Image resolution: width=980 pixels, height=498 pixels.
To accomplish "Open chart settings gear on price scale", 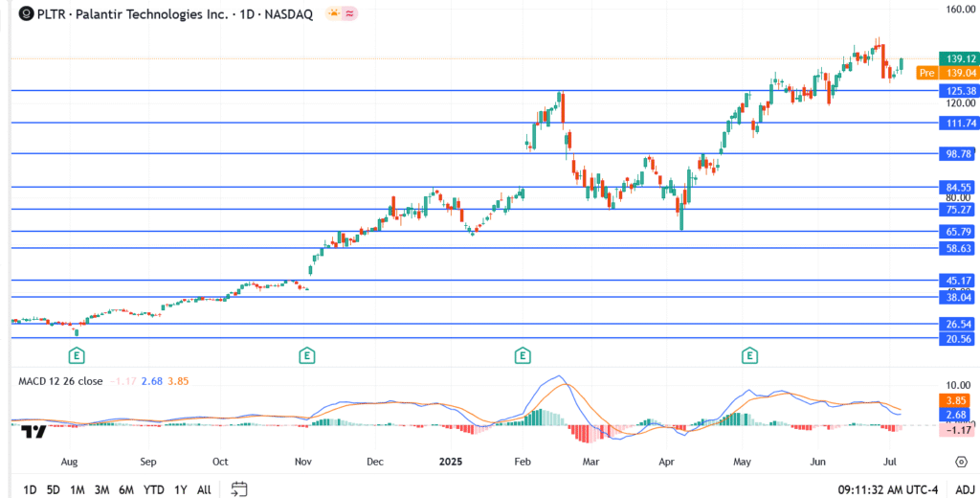I will tap(961, 461).
